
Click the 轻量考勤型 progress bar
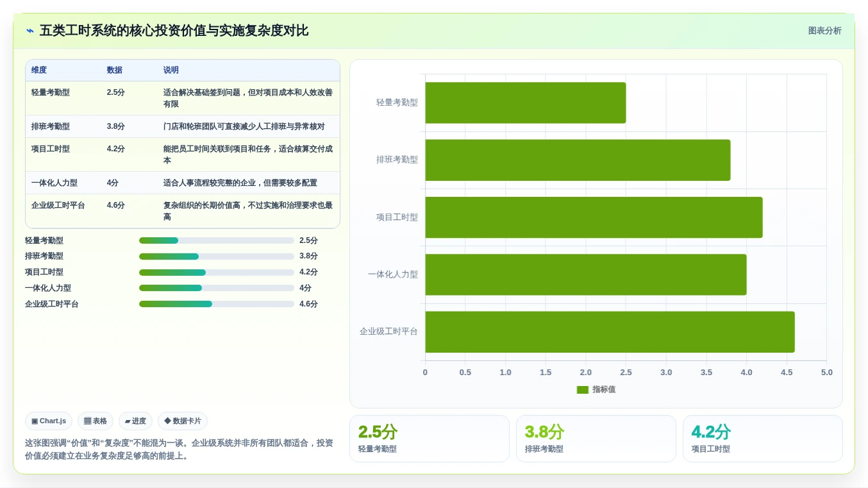[x=217, y=240]
